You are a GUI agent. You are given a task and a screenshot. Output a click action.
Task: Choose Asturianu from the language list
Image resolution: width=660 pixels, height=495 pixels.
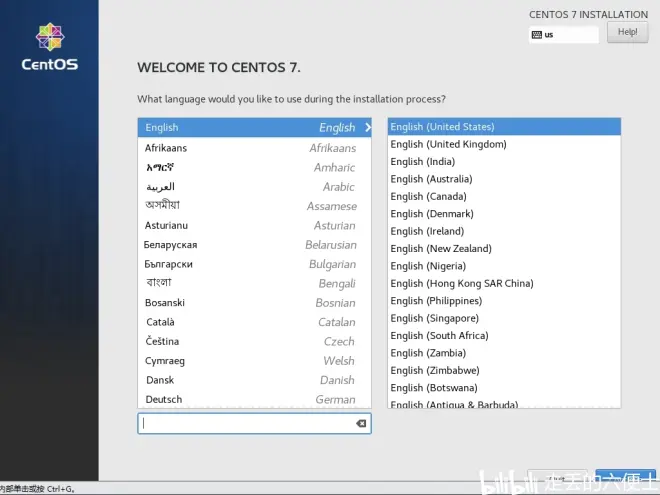pos(254,225)
